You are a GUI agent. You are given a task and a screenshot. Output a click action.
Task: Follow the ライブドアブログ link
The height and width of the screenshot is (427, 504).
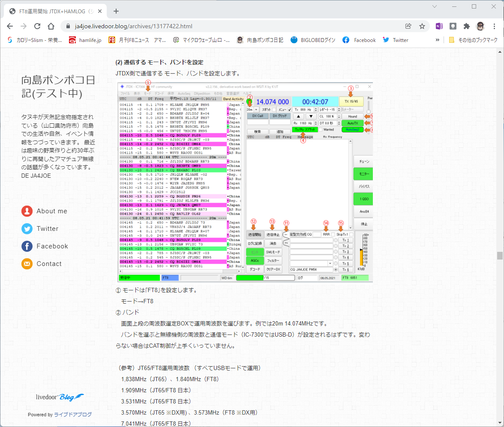(x=73, y=415)
